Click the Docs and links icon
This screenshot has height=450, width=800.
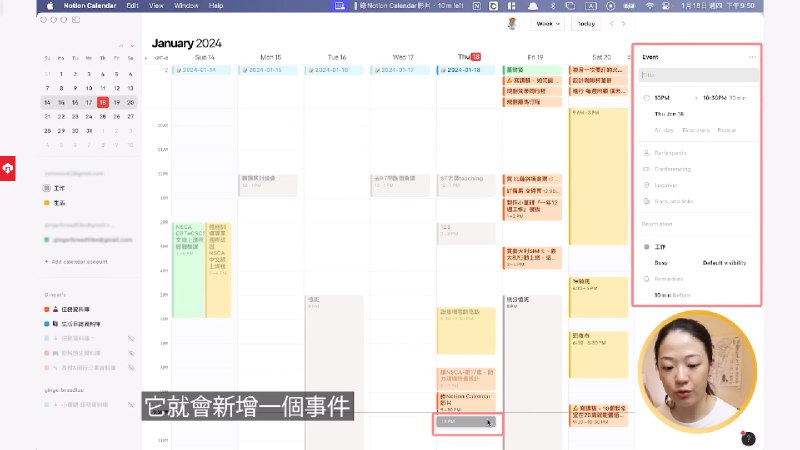pos(646,201)
